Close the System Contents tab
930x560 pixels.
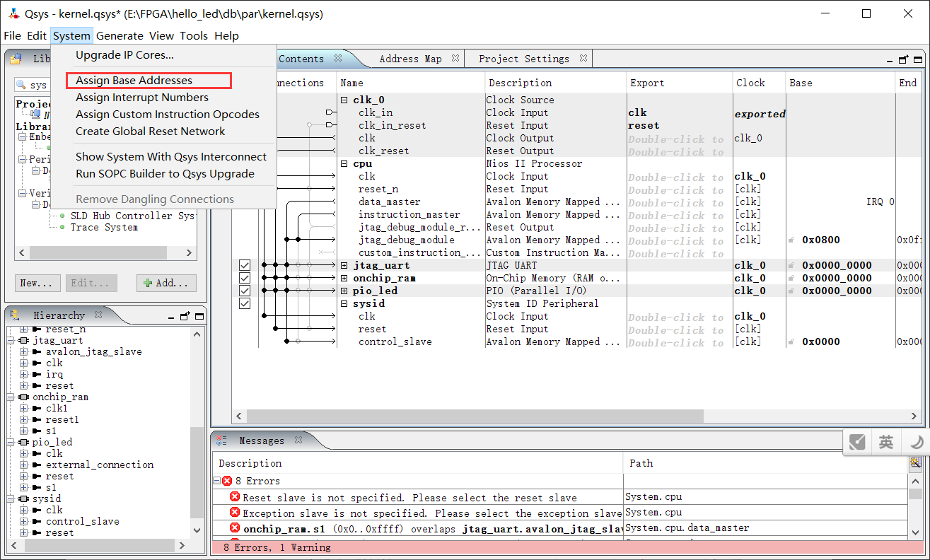(338, 59)
